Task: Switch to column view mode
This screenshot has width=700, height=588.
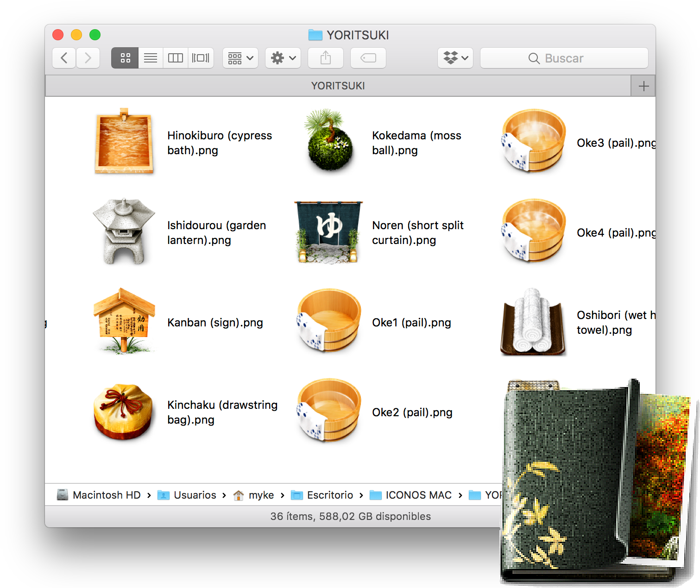Action: click(x=176, y=58)
